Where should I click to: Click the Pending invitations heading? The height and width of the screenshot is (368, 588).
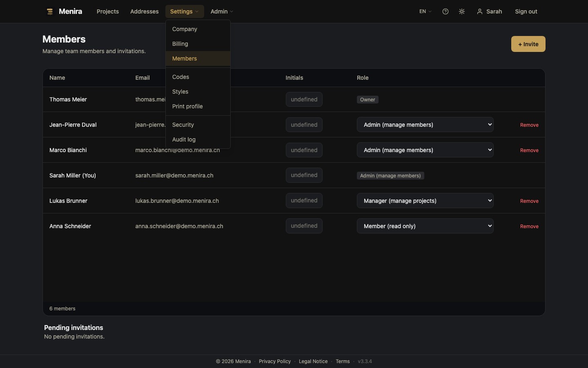[x=73, y=328]
